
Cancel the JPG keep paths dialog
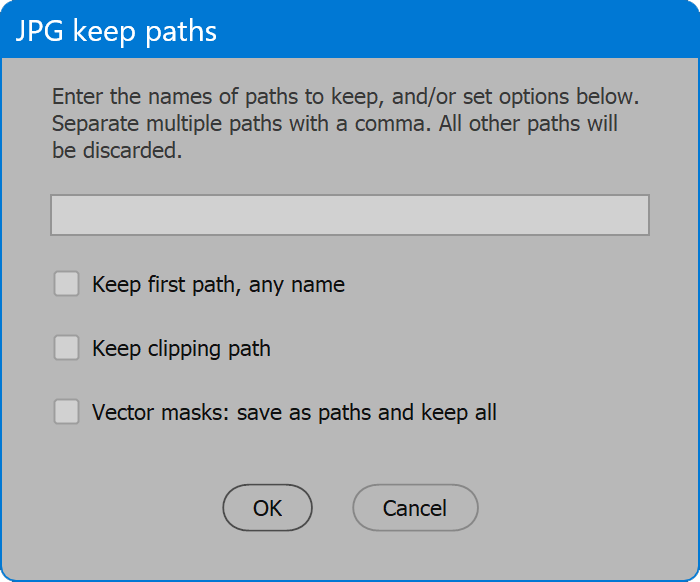pos(415,508)
